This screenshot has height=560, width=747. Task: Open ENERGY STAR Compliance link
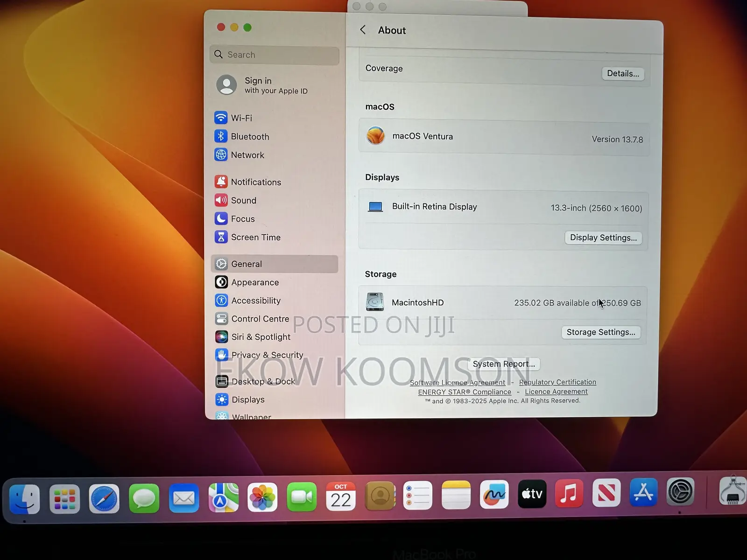[465, 392]
